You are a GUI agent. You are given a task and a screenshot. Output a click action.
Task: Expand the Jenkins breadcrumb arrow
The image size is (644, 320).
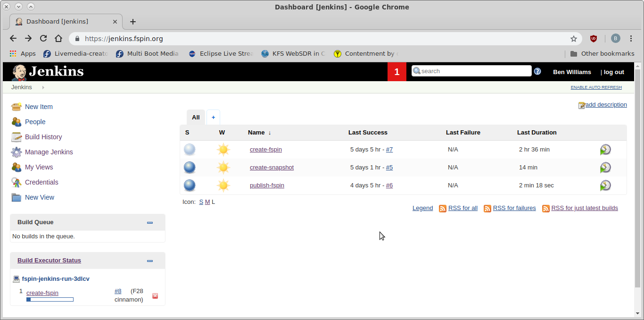click(x=43, y=87)
